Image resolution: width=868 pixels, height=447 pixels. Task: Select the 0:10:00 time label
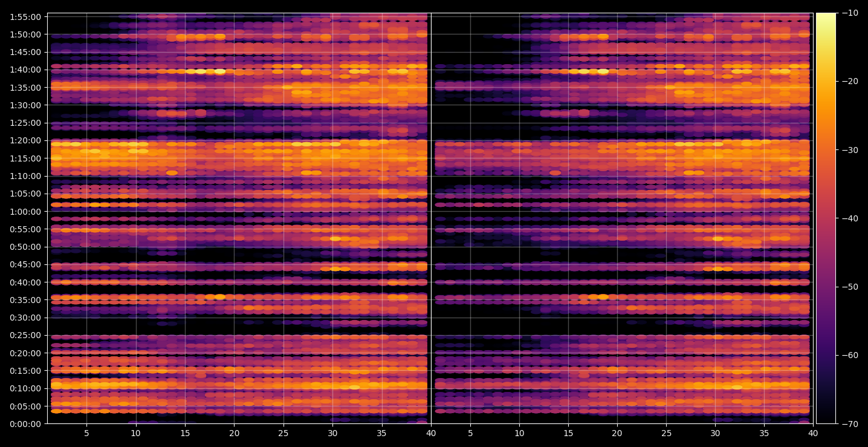click(x=25, y=388)
